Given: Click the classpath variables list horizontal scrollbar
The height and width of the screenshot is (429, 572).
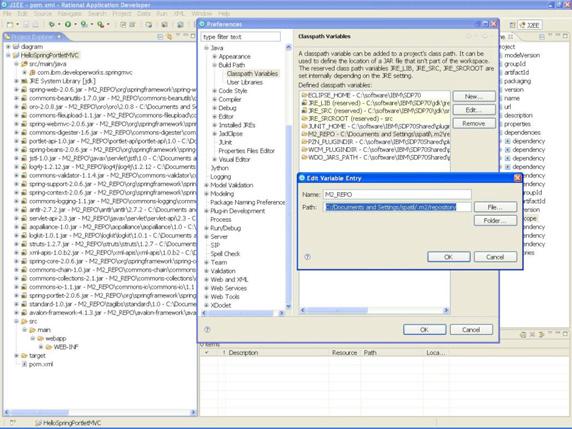Looking at the screenshot, I should tap(374, 310).
